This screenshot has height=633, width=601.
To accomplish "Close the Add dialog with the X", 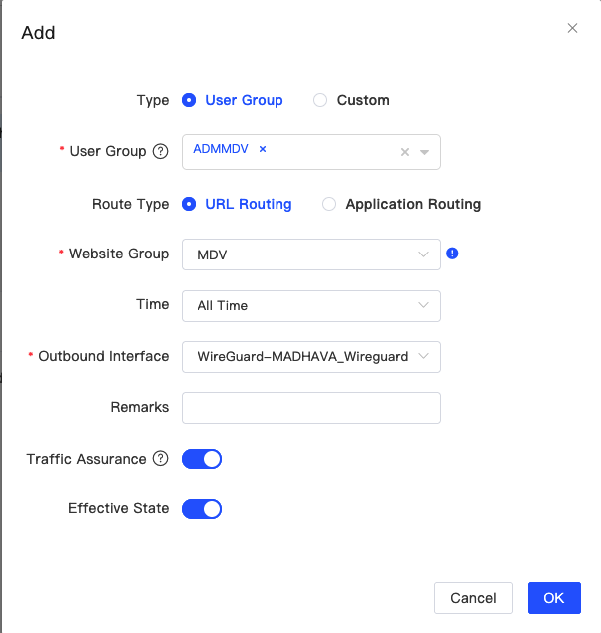I will [572, 28].
